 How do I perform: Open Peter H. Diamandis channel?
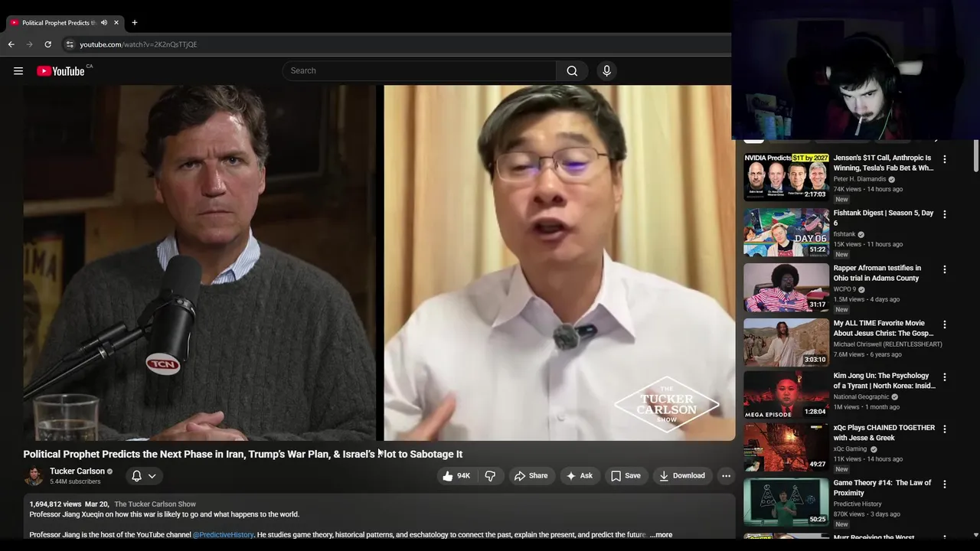click(860, 179)
